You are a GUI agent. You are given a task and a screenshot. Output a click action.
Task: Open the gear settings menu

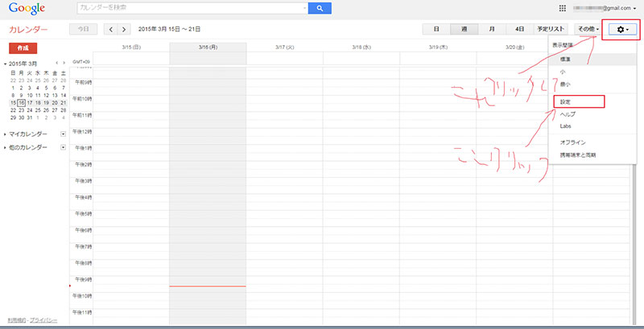622,29
